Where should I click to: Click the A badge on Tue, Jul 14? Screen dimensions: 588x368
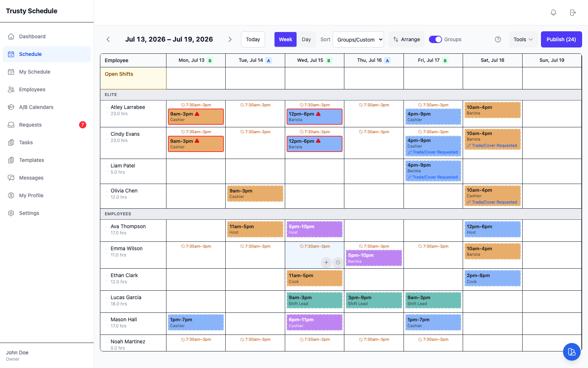point(269,61)
